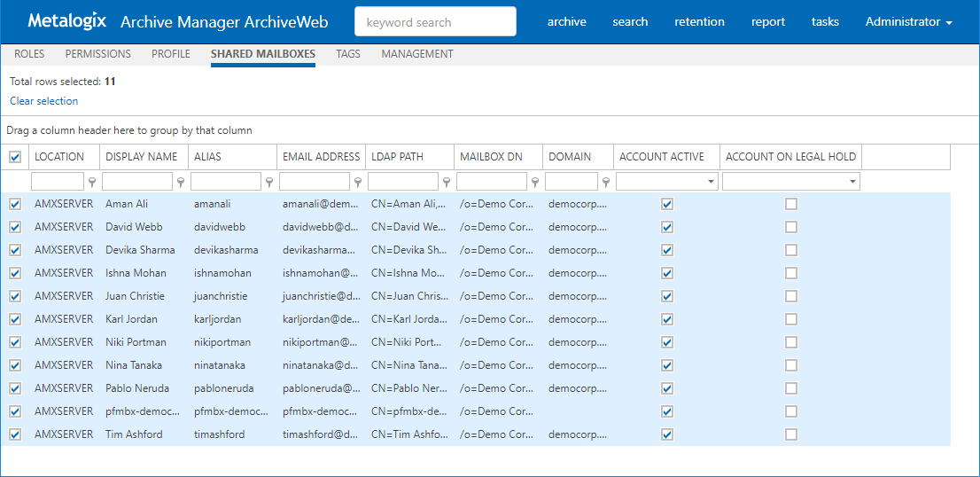Click filter icon beside Domain filter box
980x477 pixels.
(x=606, y=182)
